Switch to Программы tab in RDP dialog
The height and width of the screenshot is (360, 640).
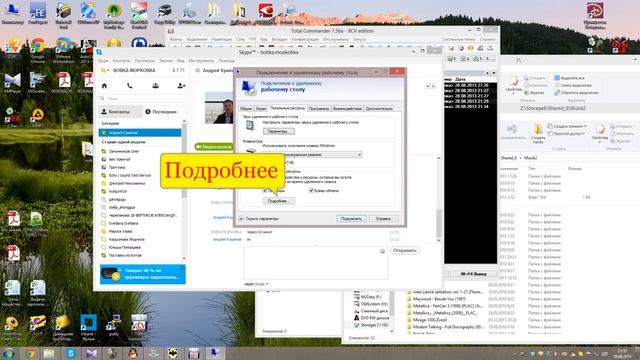click(319, 109)
